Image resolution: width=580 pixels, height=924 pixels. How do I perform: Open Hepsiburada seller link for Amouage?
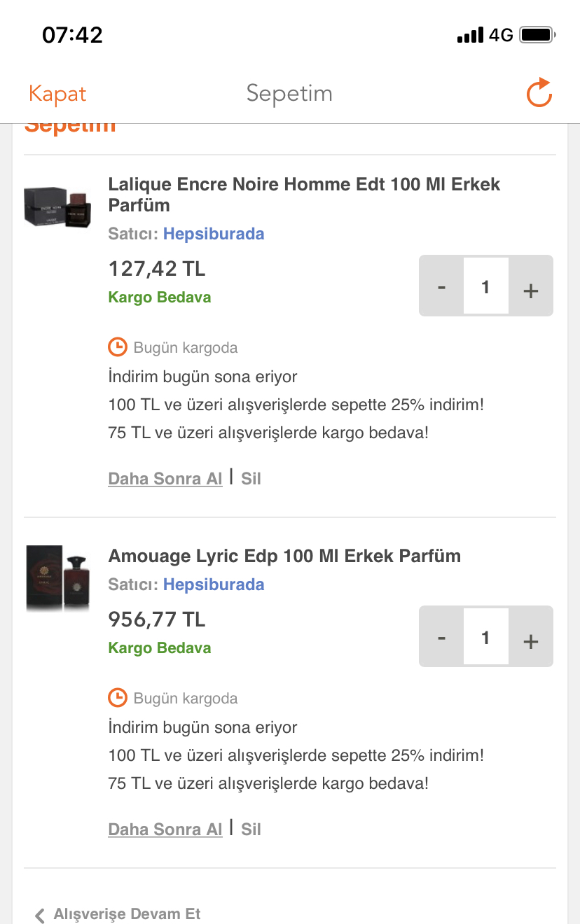214,584
